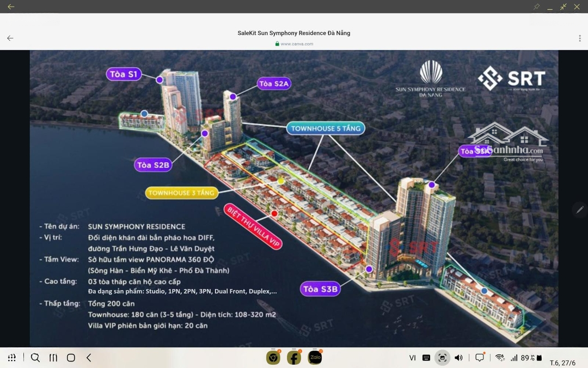Screen dimensions: 588x368
Task: Take a screenshot with the capture icon
Action: [x=442, y=358]
